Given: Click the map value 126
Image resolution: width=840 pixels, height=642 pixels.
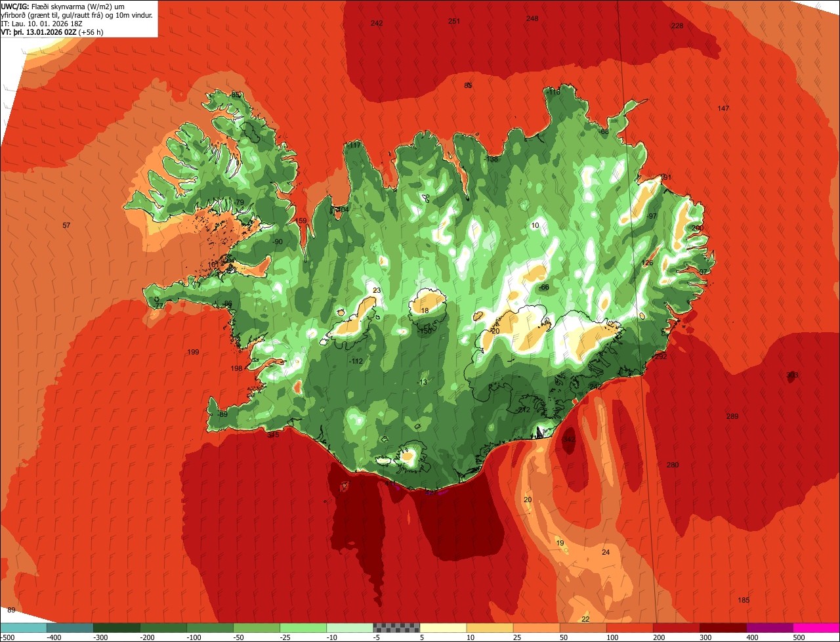Looking at the screenshot, I should [x=648, y=263].
